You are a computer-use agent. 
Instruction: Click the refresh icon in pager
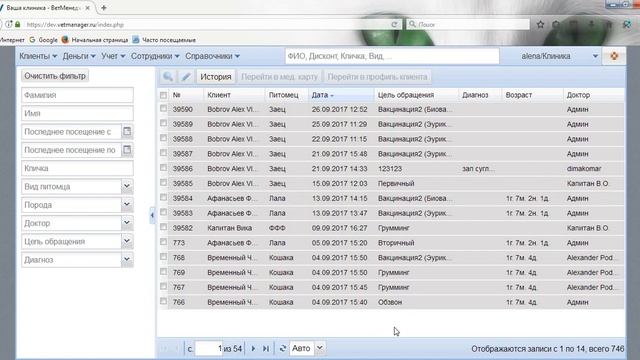pos(282,349)
